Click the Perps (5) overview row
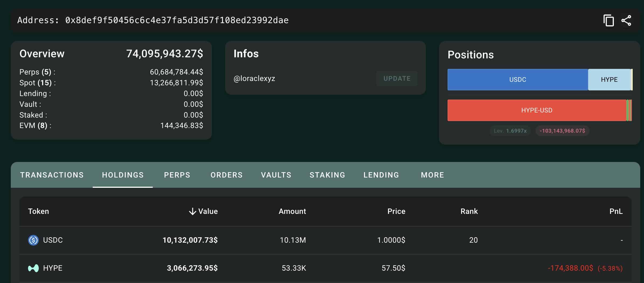Viewport: 644px width, 283px height. point(111,72)
